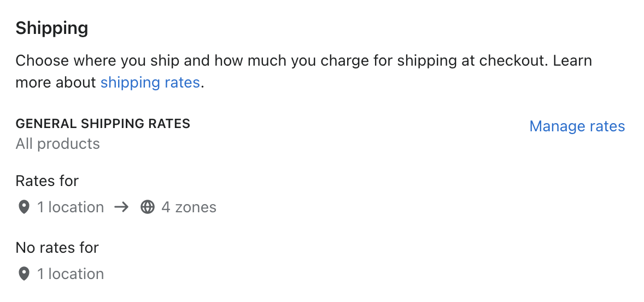Click location pin icon under No rates for

point(24,274)
